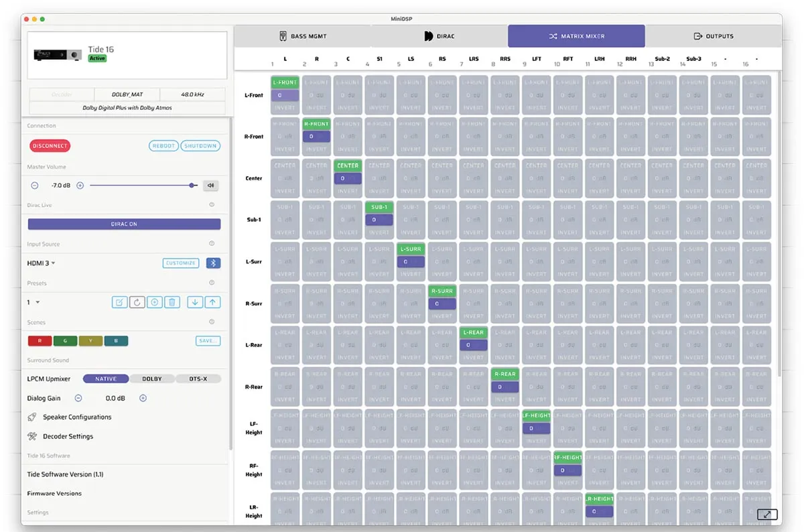Click the preset down arrow icon

click(195, 302)
